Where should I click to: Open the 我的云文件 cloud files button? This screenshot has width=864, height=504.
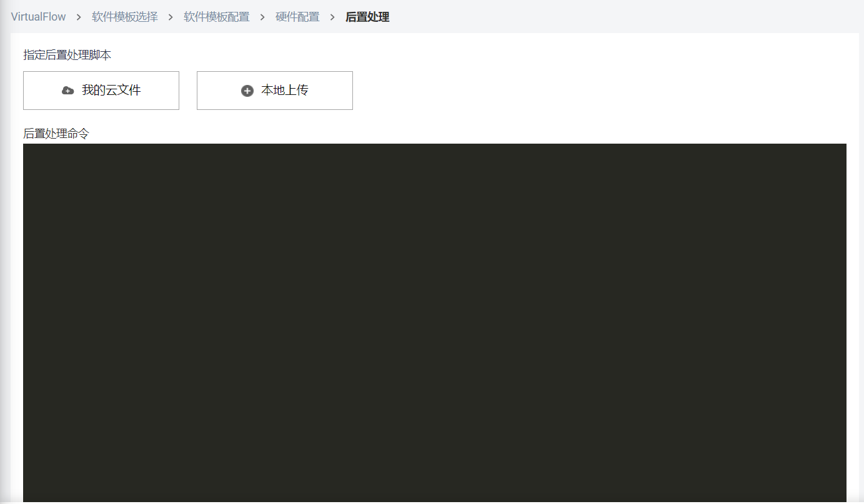[x=101, y=91]
